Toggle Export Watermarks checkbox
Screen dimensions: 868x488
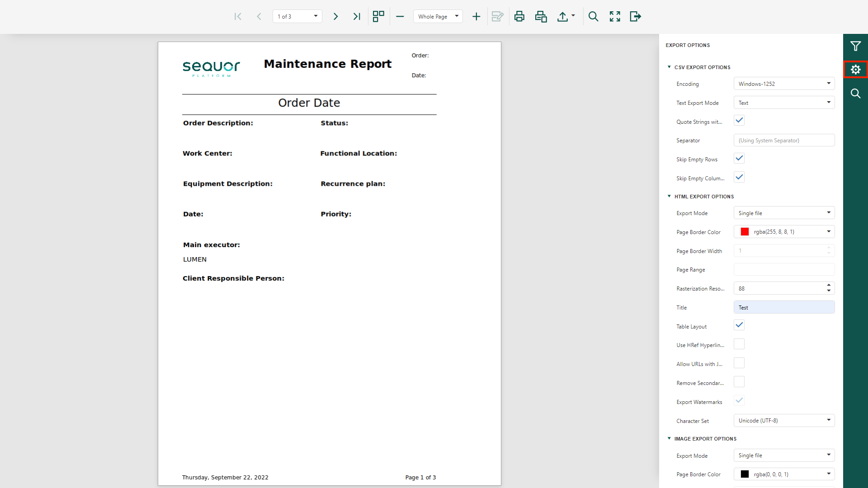739,401
